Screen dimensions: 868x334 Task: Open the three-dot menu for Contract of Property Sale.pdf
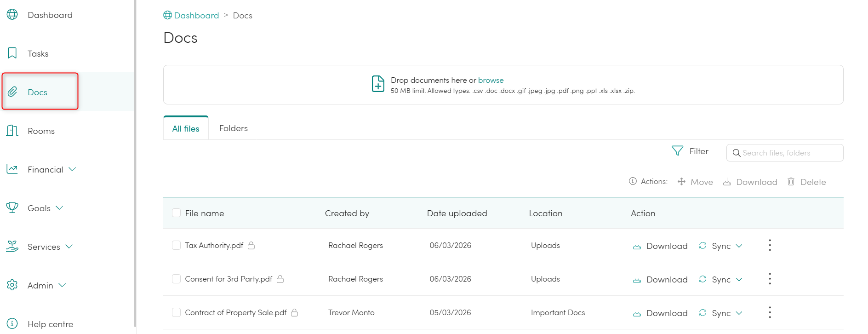pos(770,312)
